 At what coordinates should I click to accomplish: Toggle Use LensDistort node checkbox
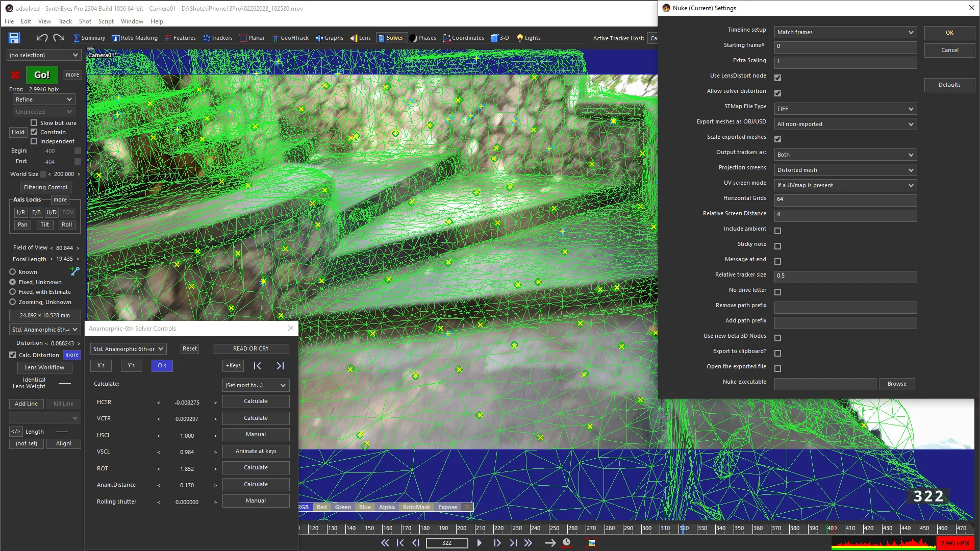(778, 77)
